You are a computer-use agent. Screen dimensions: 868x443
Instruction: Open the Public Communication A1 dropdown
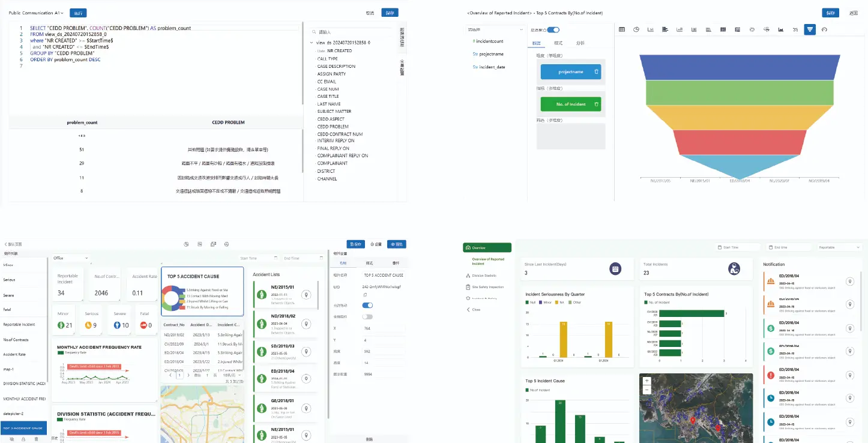pyautogui.click(x=36, y=13)
